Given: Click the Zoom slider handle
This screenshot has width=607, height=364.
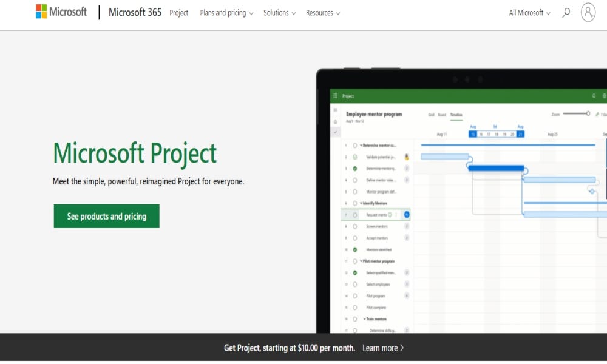Looking at the screenshot, I should 588,113.
